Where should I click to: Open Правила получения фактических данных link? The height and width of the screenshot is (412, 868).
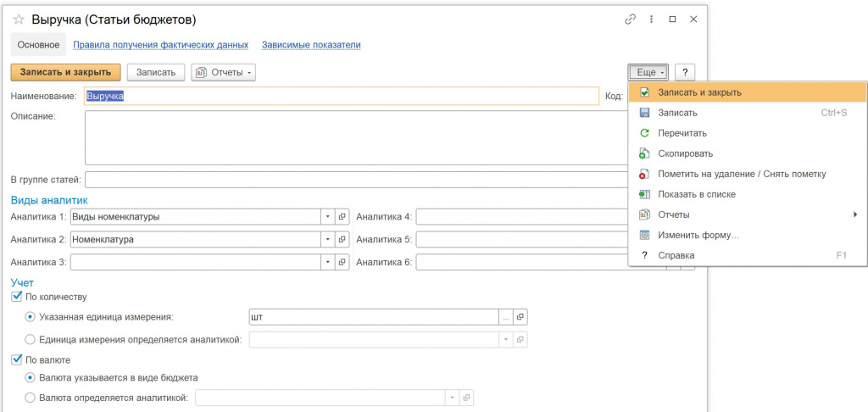pyautogui.click(x=161, y=45)
